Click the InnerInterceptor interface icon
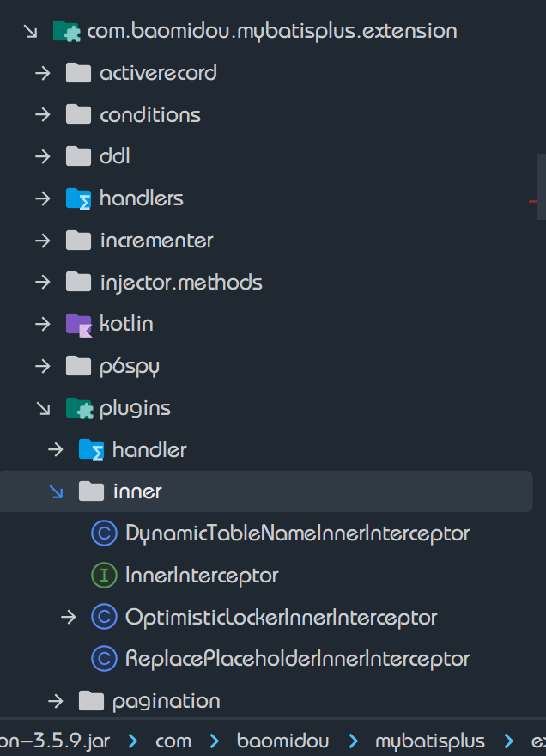 pos(104,576)
